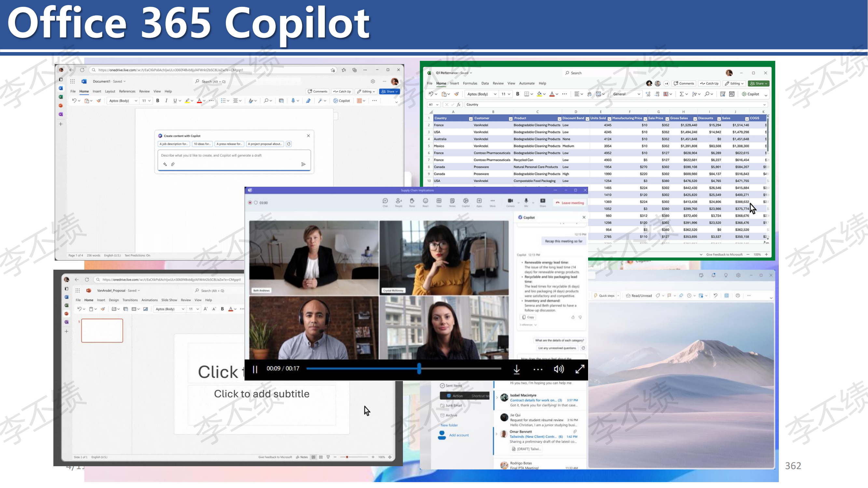
Task: Open the Animations tab in PowerPoint
Action: [x=150, y=300]
